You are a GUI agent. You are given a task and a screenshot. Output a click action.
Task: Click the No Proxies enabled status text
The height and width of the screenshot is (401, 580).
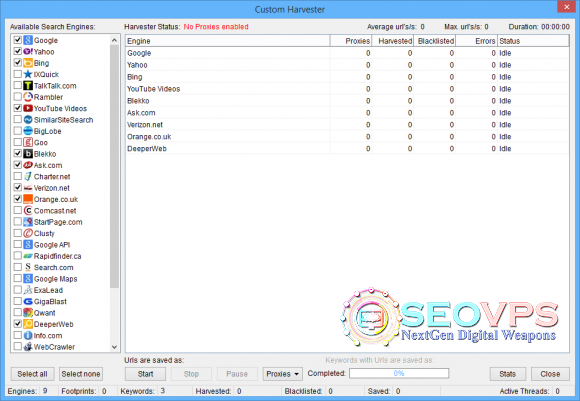216,27
